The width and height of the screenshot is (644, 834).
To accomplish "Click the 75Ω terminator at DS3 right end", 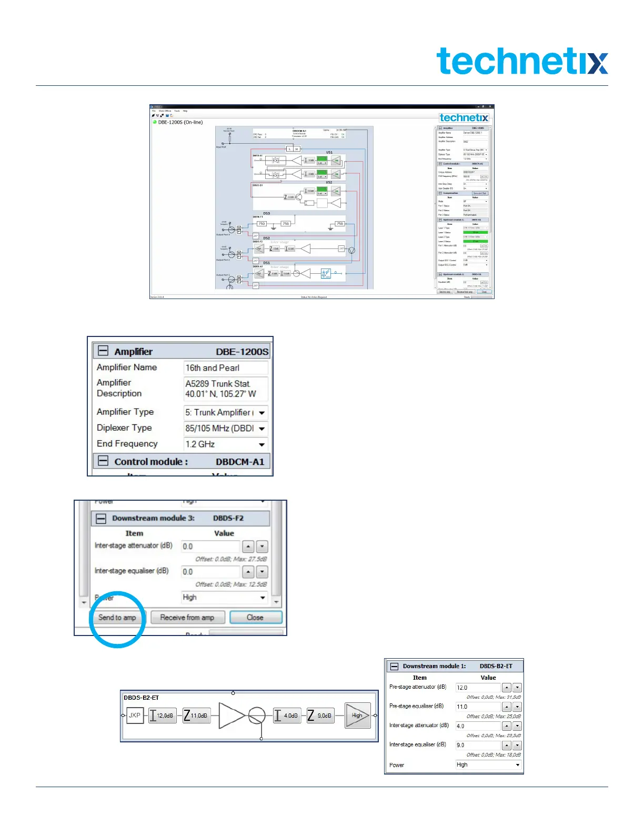I will [x=340, y=224].
